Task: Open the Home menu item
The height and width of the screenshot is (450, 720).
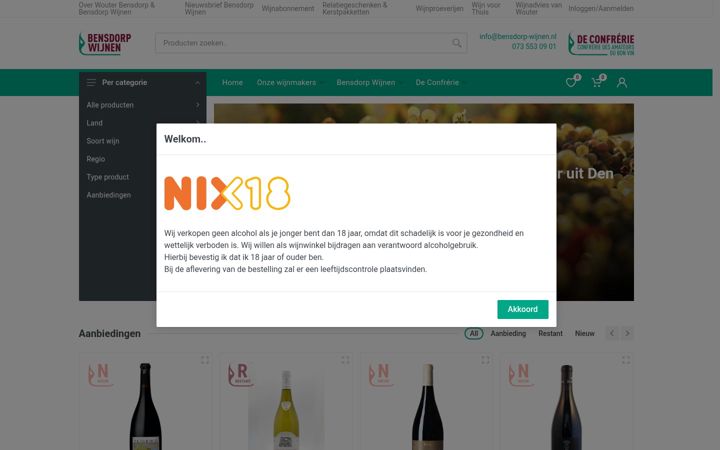Action: point(232,82)
